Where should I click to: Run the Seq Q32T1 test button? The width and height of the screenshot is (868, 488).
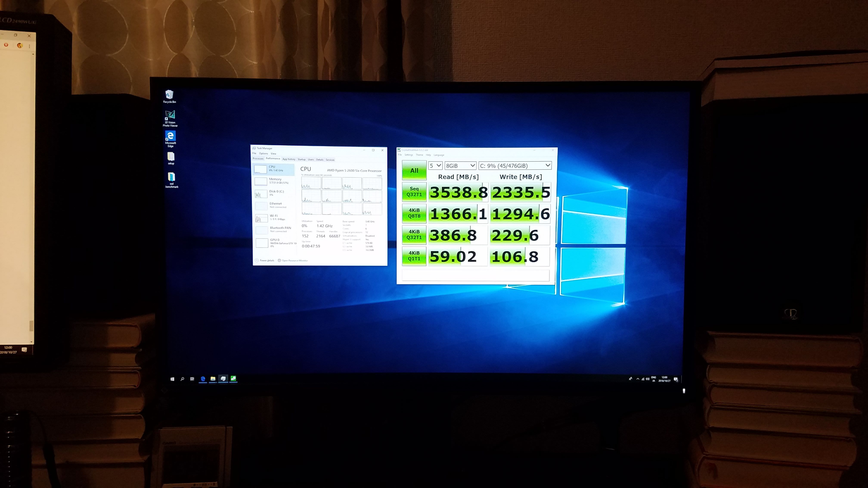[x=414, y=192]
